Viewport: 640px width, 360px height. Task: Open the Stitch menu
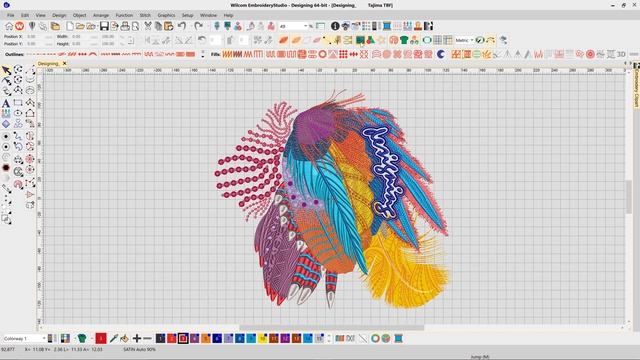[x=145, y=15]
